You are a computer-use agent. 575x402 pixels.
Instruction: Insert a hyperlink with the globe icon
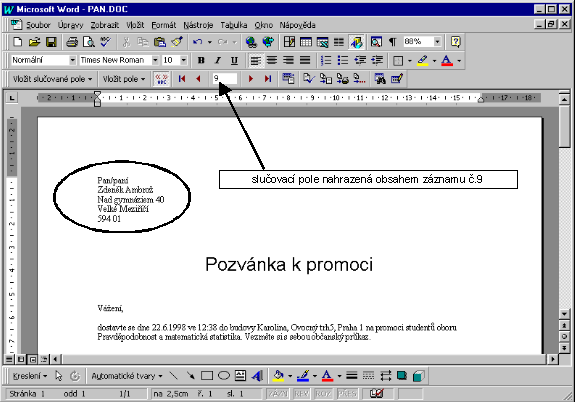[x=251, y=42]
